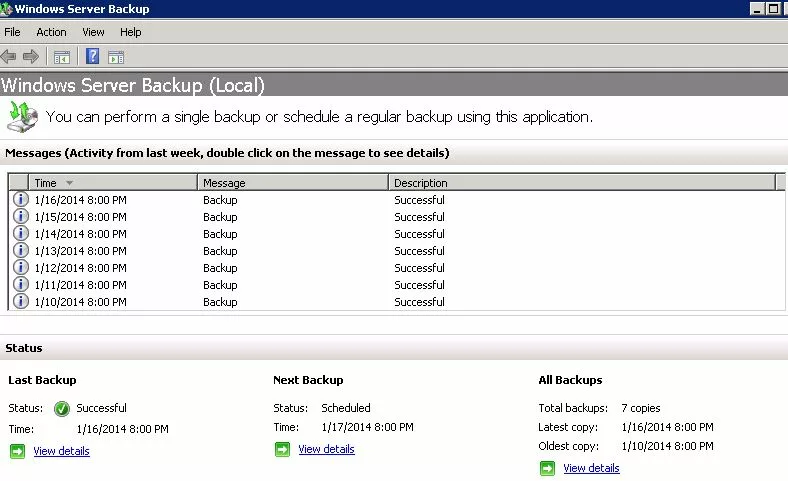Click the backup application header icon
The image size is (788, 481).
tap(23, 117)
